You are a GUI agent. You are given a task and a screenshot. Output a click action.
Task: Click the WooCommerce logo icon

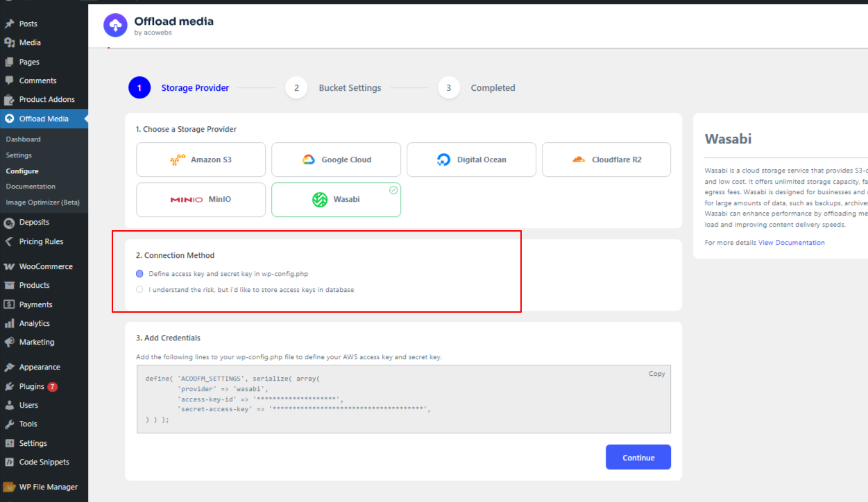click(9, 266)
